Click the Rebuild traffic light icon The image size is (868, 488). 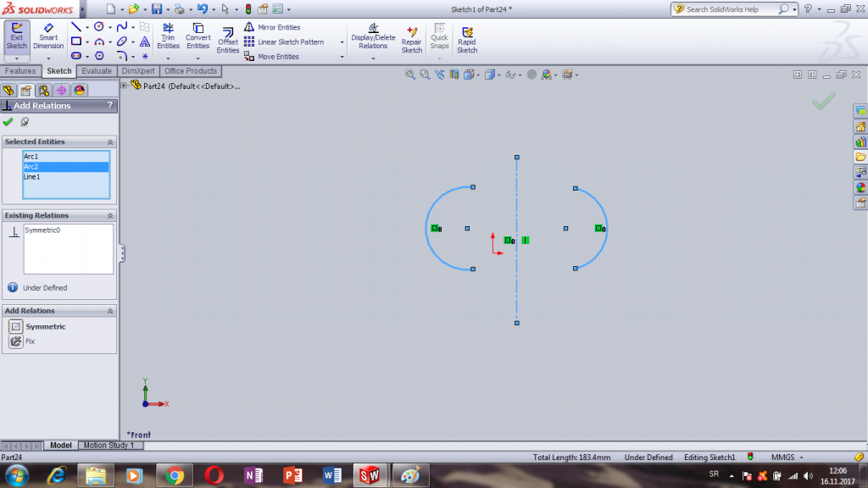(x=248, y=8)
